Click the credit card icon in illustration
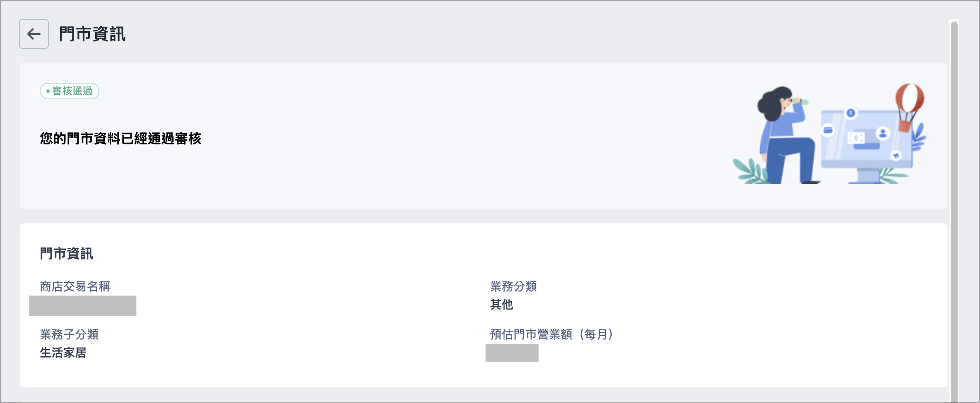The height and width of the screenshot is (403, 980). coord(828,130)
